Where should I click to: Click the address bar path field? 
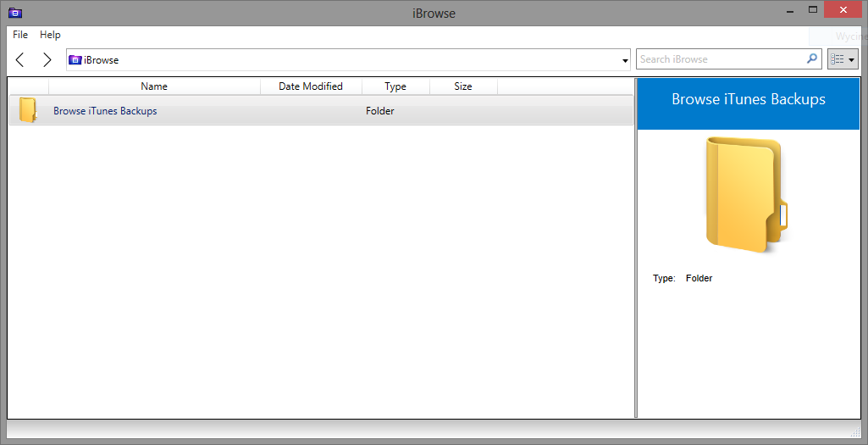click(348, 59)
